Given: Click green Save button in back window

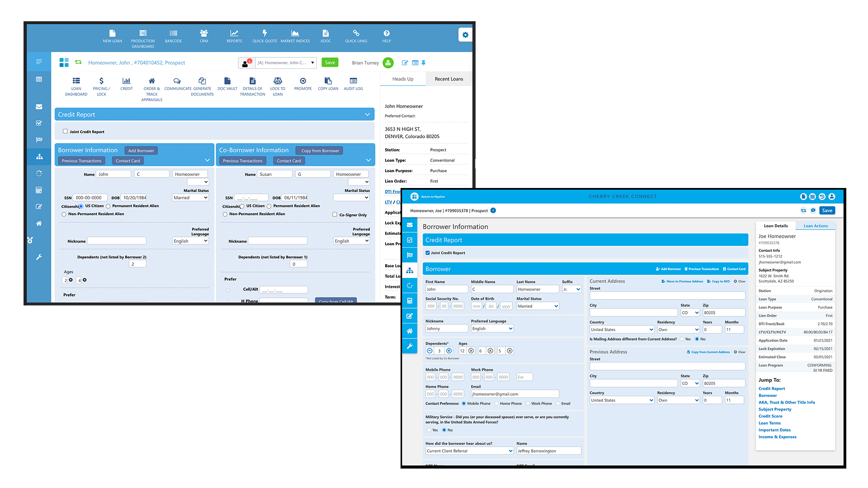Looking at the screenshot, I should click(330, 62).
